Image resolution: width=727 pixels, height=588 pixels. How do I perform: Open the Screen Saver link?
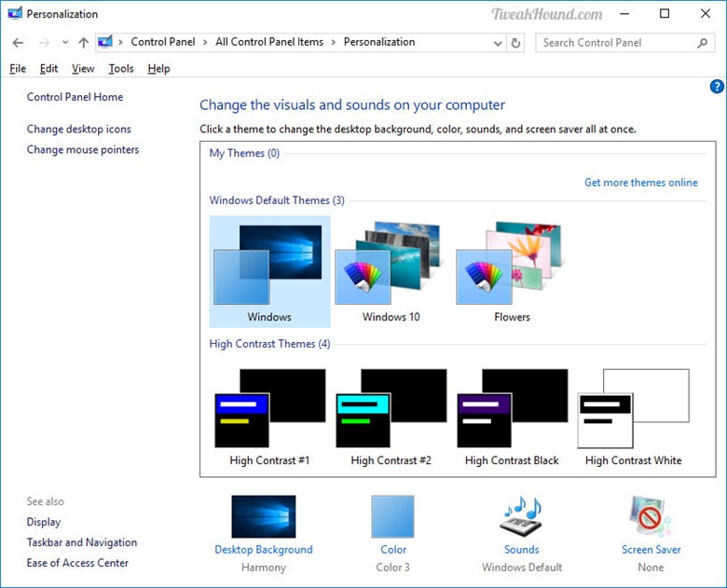click(x=651, y=550)
